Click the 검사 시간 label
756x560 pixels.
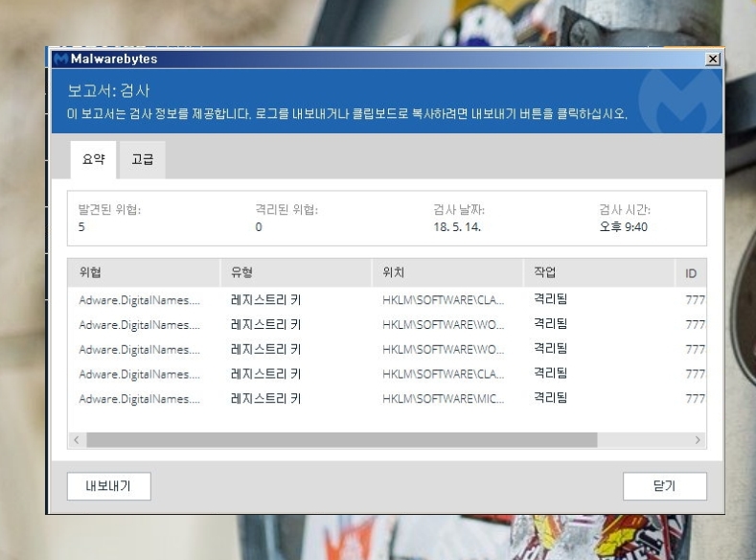[625, 209]
